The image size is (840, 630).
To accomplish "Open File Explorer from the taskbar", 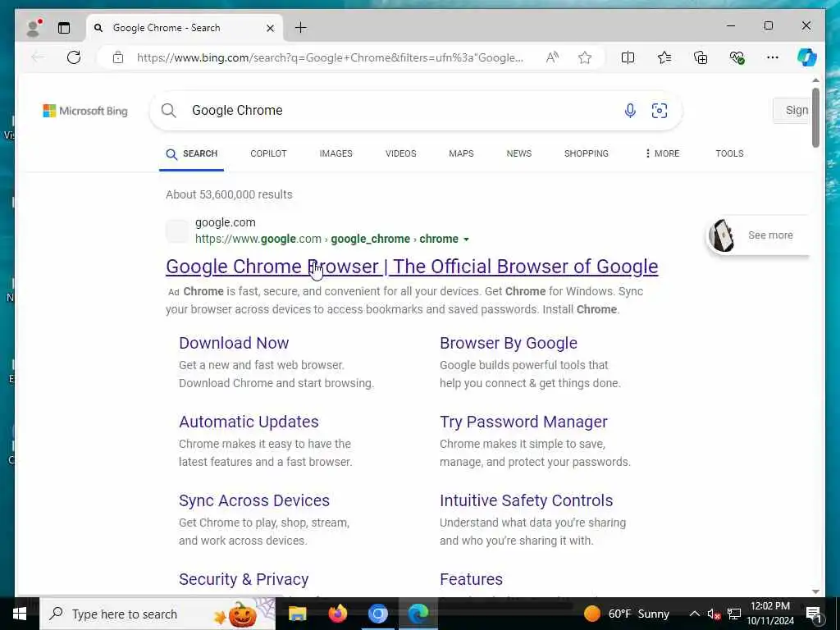I will point(297,614).
